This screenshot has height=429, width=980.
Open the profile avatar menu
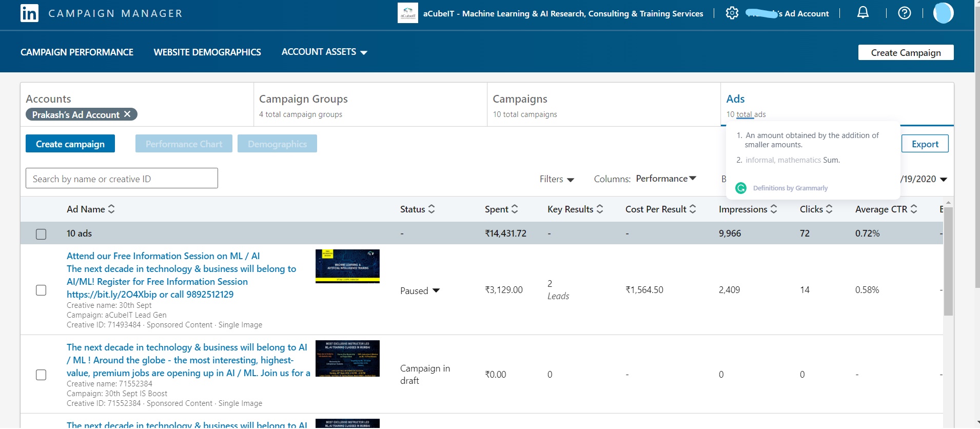point(943,13)
